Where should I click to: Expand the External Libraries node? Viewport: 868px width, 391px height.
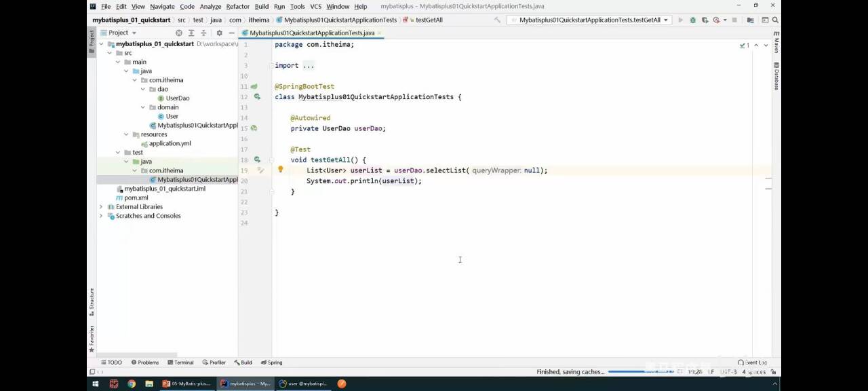(x=102, y=206)
